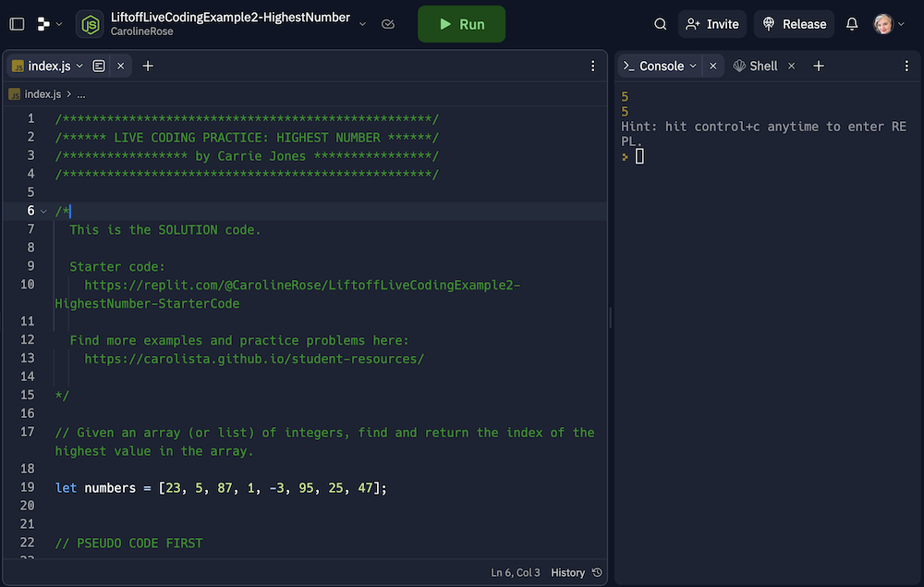The width and height of the screenshot is (924, 587).
Task: Toggle the left sidebar panel
Action: coord(17,24)
